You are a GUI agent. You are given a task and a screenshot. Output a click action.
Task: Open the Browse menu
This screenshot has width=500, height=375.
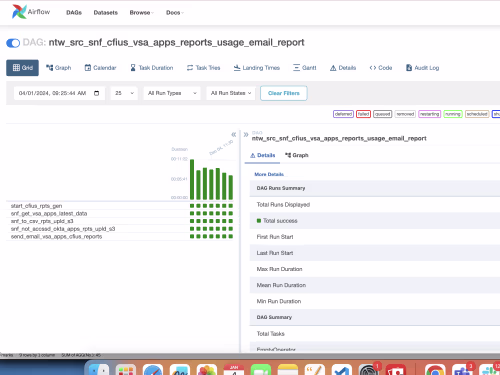[142, 13]
